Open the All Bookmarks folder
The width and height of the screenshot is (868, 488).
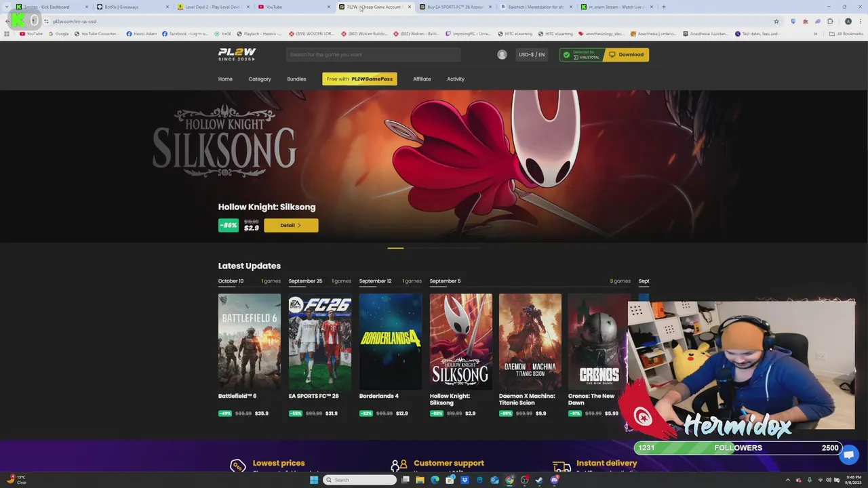point(846,34)
